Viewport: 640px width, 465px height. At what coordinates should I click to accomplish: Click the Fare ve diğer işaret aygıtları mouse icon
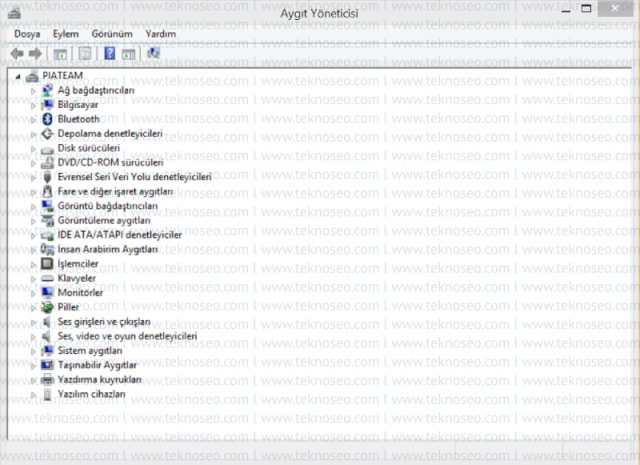click(x=47, y=191)
